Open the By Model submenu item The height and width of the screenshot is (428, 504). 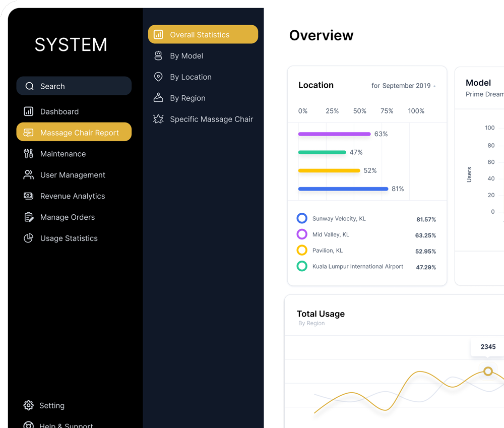point(186,56)
